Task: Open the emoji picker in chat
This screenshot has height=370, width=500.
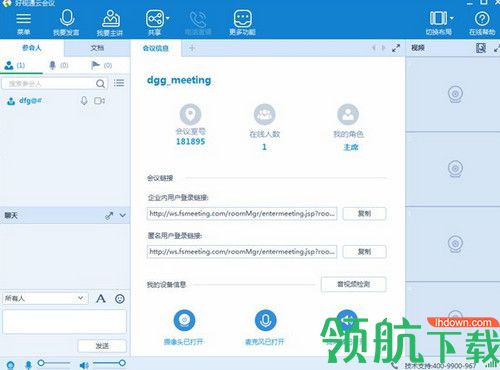Action: tap(120, 299)
